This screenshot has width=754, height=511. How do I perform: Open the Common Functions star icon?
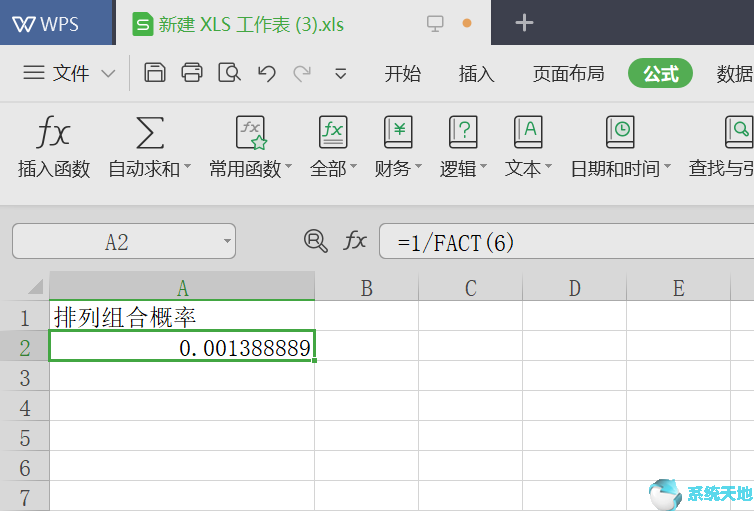click(x=251, y=132)
